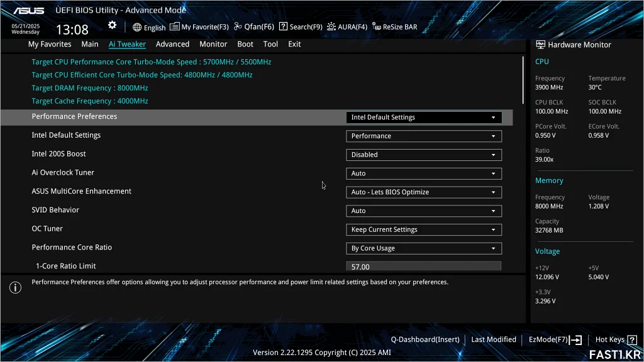Open the Monitor tab

coord(213,44)
